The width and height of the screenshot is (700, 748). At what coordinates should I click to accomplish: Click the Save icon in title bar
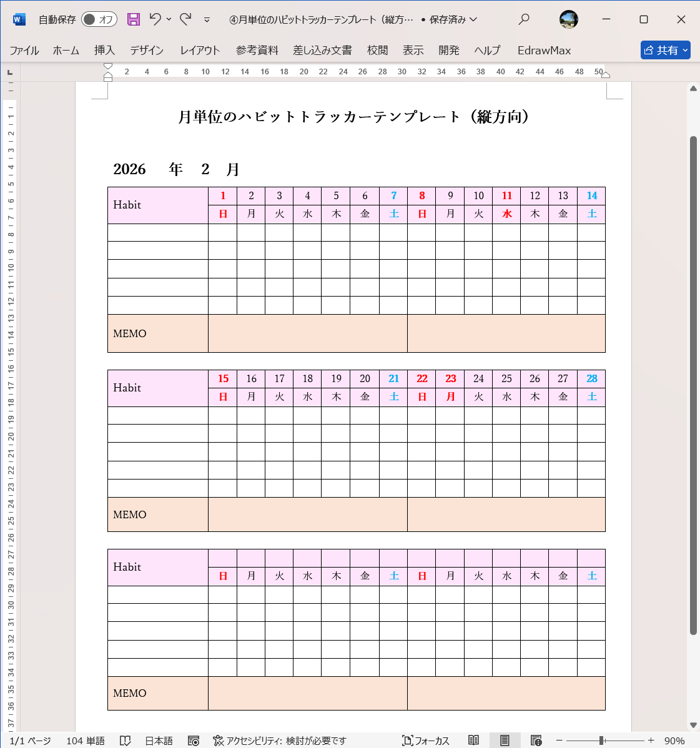tap(134, 19)
